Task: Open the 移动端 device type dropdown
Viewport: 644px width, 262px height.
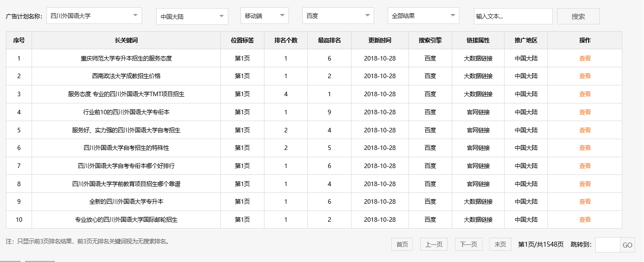Action: 264,15
